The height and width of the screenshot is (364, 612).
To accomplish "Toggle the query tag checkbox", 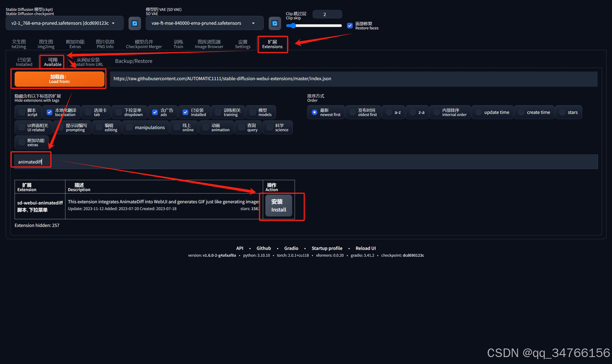I will [x=242, y=127].
